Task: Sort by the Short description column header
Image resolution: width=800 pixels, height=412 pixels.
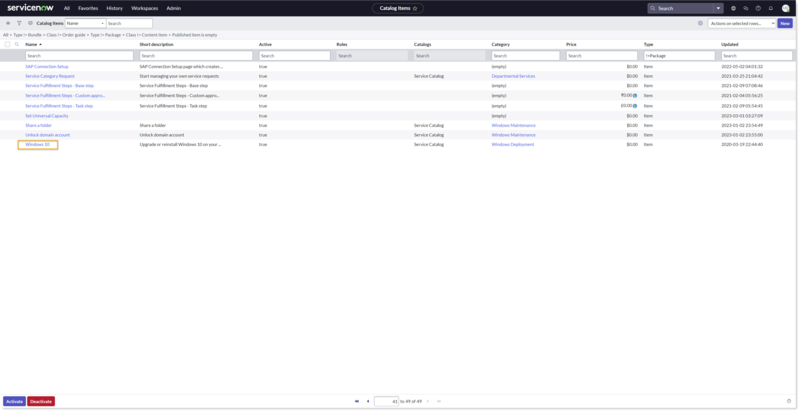Action: [156, 44]
